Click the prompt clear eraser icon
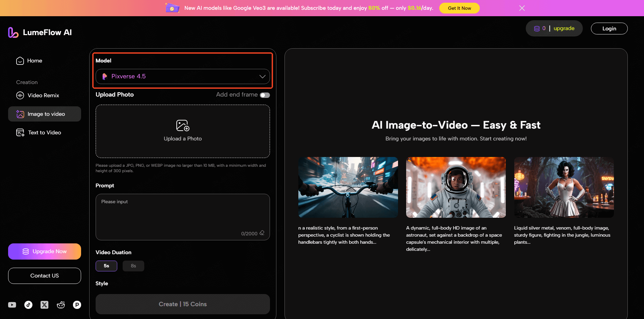This screenshot has height=319, width=644. [x=262, y=233]
